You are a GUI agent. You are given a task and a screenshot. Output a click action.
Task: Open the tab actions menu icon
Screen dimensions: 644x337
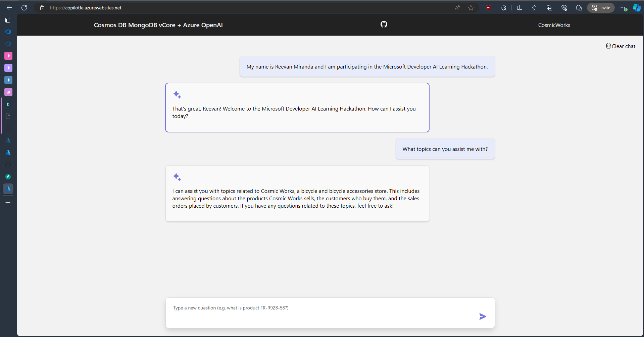click(x=8, y=20)
